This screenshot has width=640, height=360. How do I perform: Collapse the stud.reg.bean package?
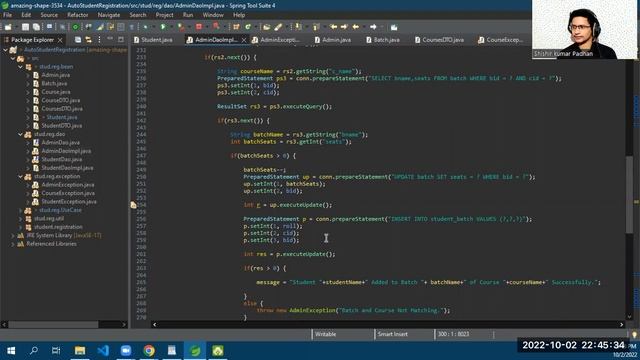[20, 67]
